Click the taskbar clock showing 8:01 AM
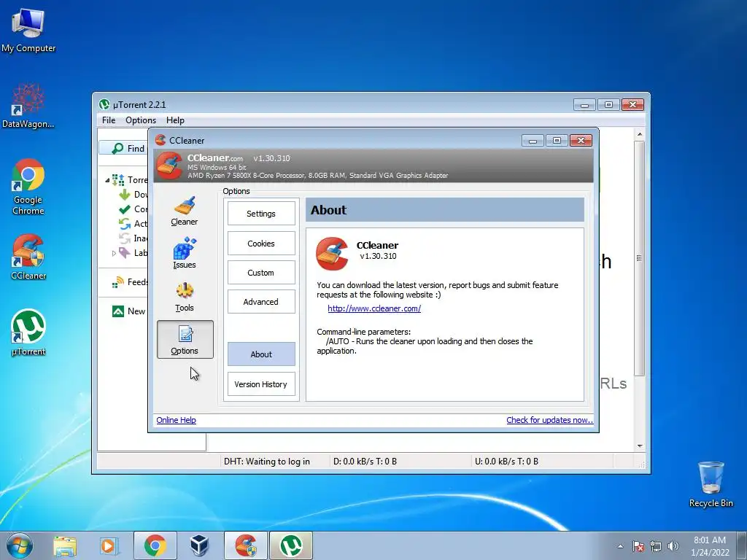Viewport: 747px width, 560px height. click(710, 546)
